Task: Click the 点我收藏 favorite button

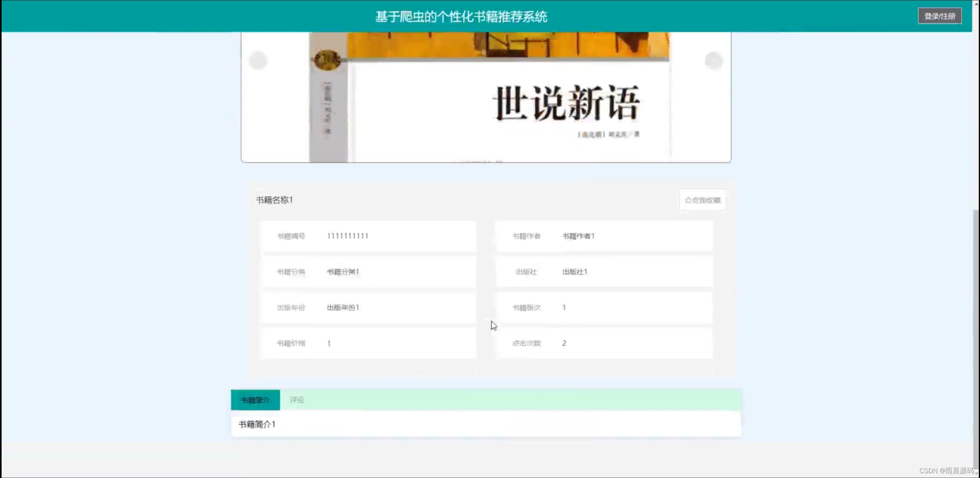Action: (702, 200)
